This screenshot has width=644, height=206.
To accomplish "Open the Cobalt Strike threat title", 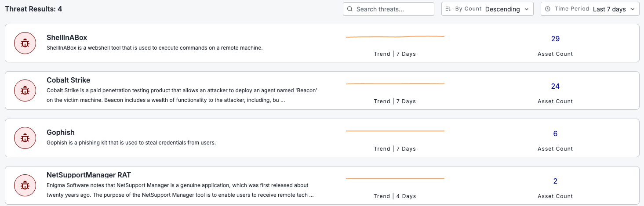I will 69,80.
